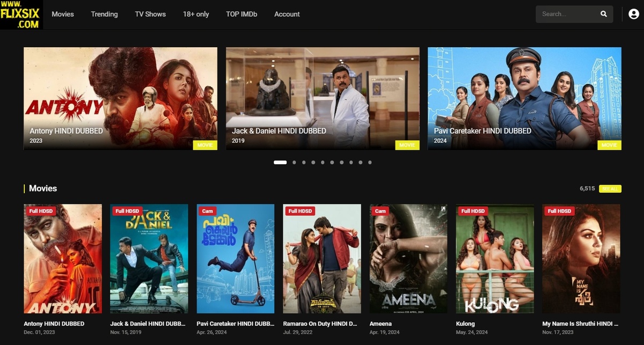
Task: Click MOVIE tag on Antony banner
Action: tap(205, 145)
